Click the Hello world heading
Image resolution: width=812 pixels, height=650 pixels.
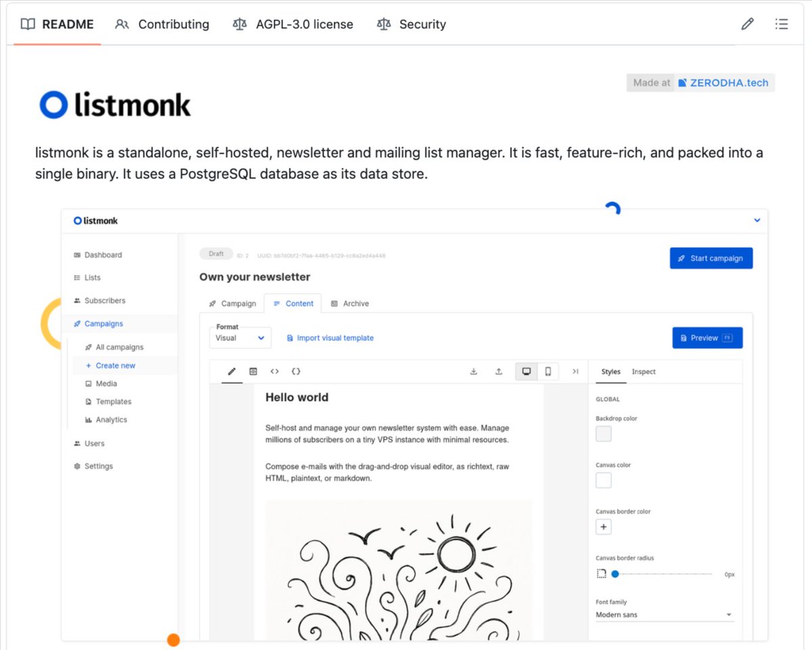pyautogui.click(x=297, y=397)
